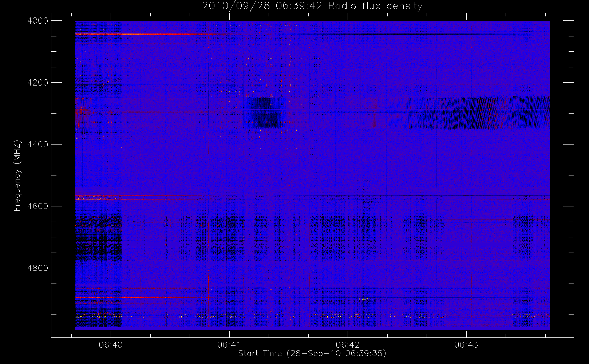Select the 4600 frequency tick label

[38, 206]
